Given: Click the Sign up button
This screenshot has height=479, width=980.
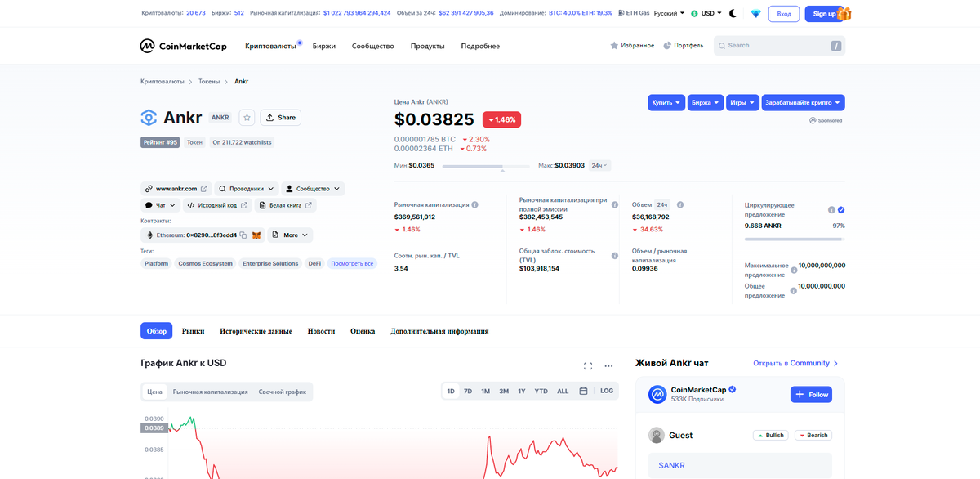Looking at the screenshot, I should click(825, 14).
